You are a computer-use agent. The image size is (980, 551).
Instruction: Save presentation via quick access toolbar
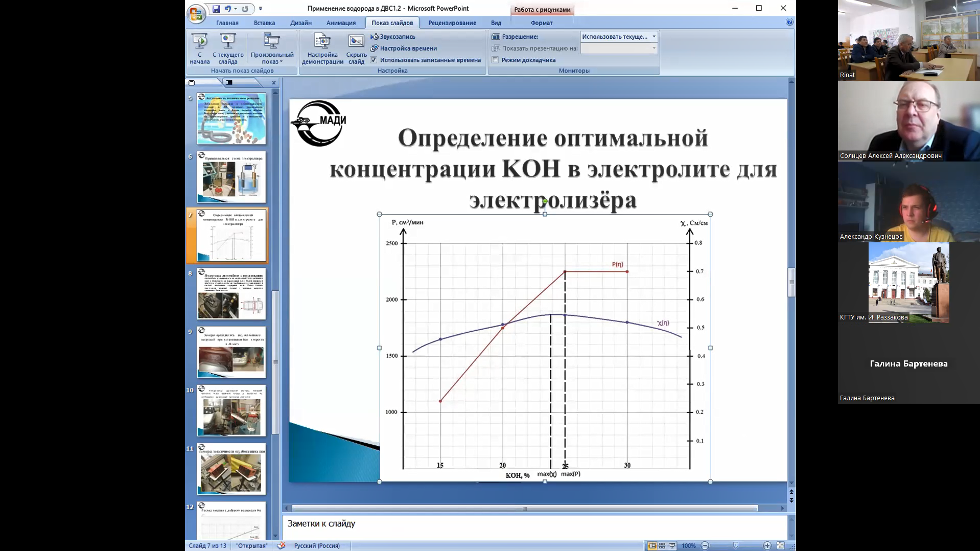(x=216, y=9)
